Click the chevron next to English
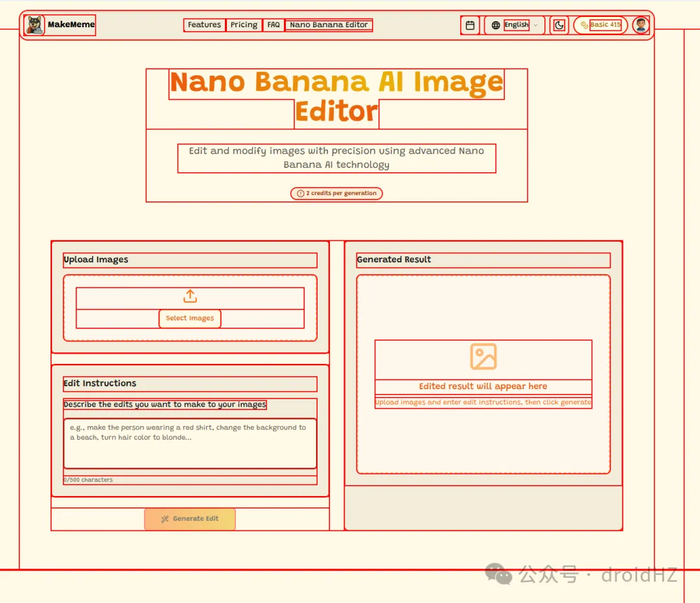 coord(535,25)
